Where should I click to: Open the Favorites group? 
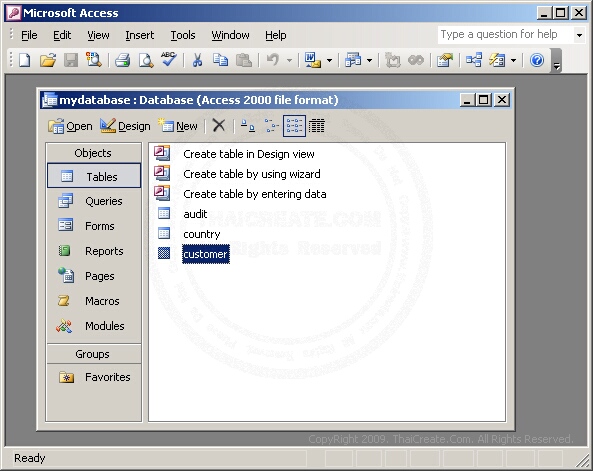(x=94, y=377)
